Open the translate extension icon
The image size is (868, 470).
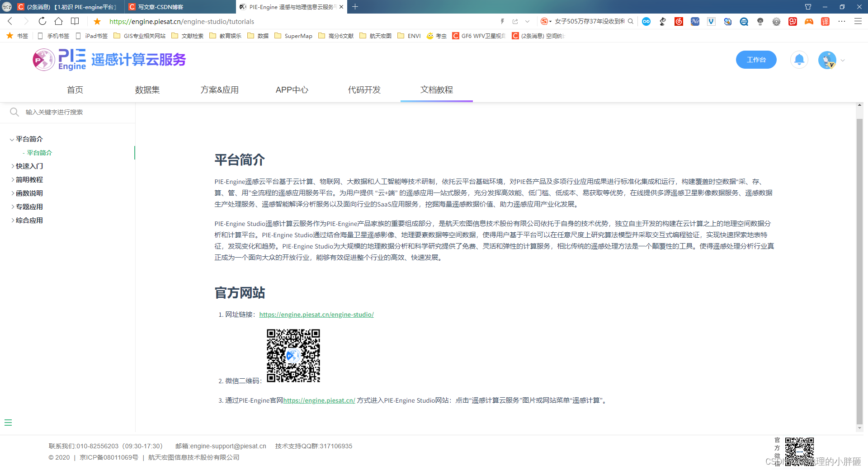825,21
